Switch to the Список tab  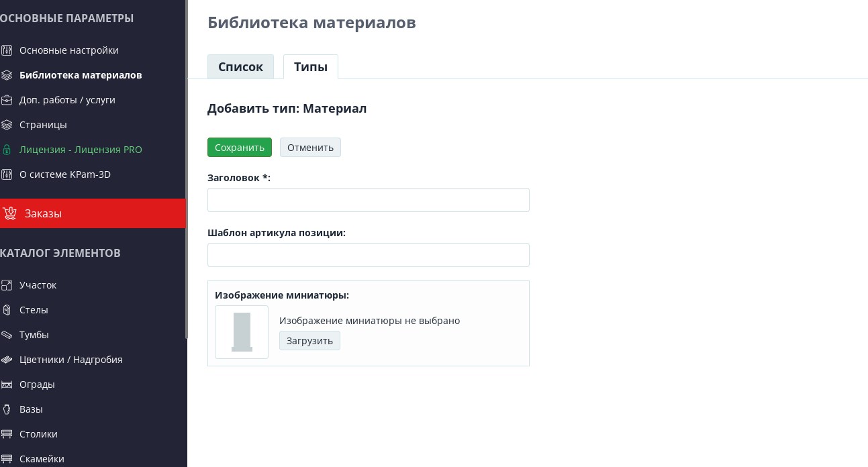point(240,67)
